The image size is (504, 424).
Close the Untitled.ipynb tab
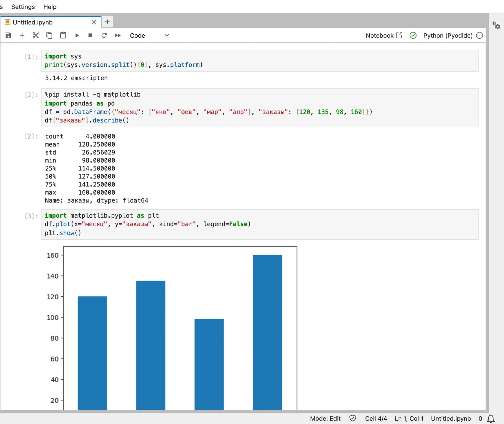pyautogui.click(x=94, y=22)
